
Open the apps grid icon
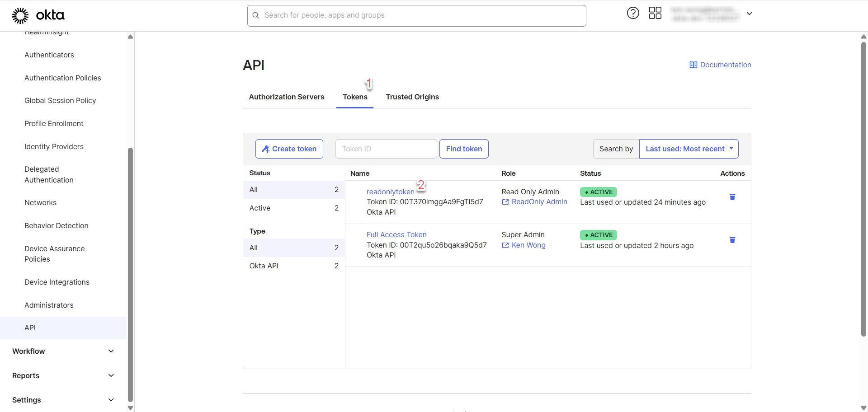[x=655, y=13]
